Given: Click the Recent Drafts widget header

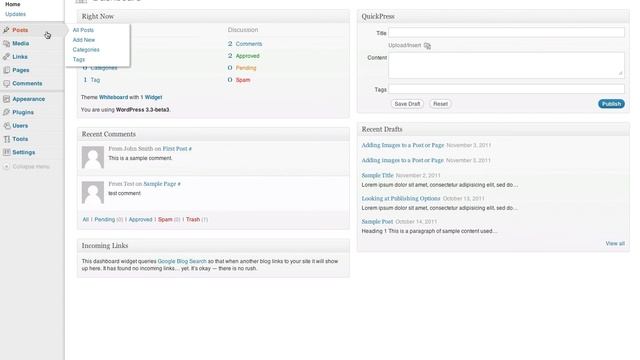Looking at the screenshot, I should 493,129.
